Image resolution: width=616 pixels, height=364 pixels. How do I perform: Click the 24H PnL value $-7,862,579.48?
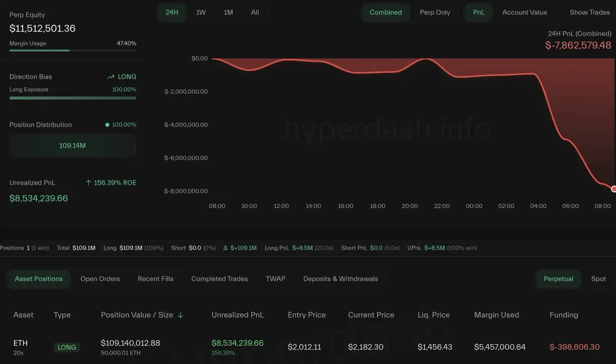578,45
